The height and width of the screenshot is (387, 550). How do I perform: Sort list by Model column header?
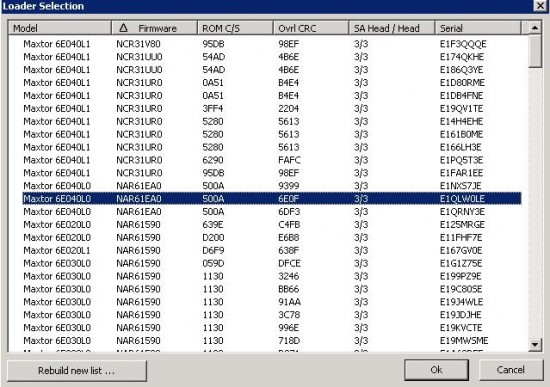(60, 28)
